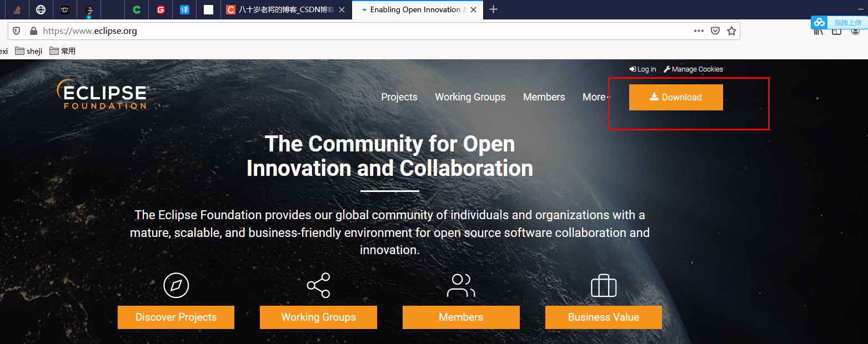
Task: Click the headline The Community for Open Innovation
Action: pyautogui.click(x=390, y=156)
